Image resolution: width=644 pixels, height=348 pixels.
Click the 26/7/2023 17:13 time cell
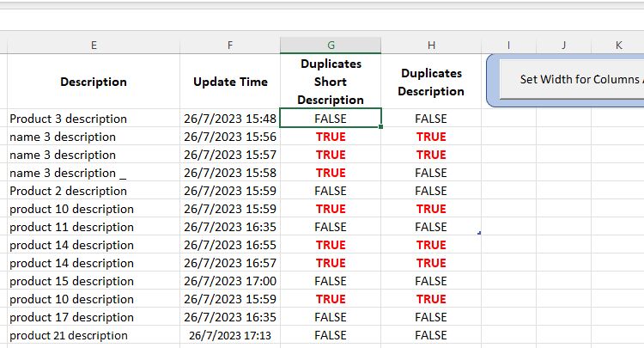pyautogui.click(x=230, y=335)
